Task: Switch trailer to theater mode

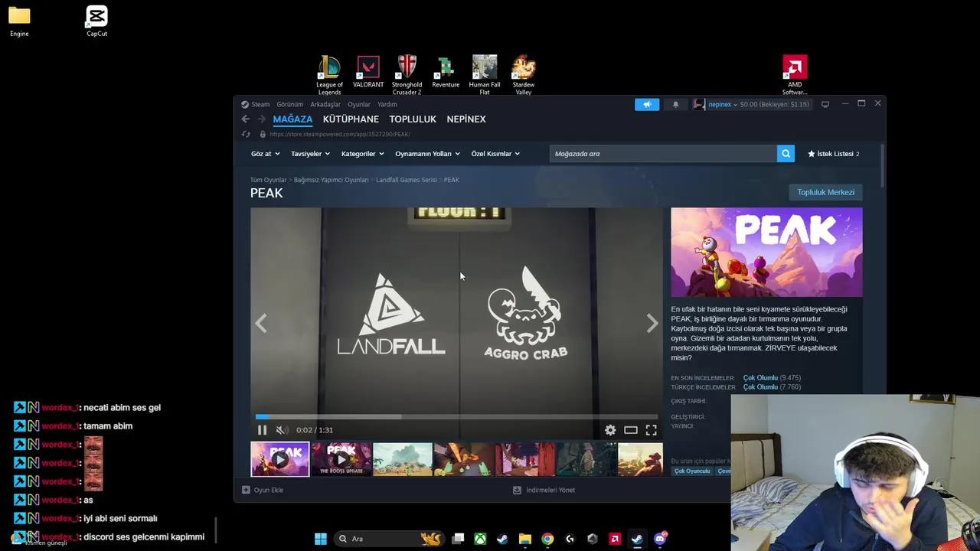Action: pos(631,430)
